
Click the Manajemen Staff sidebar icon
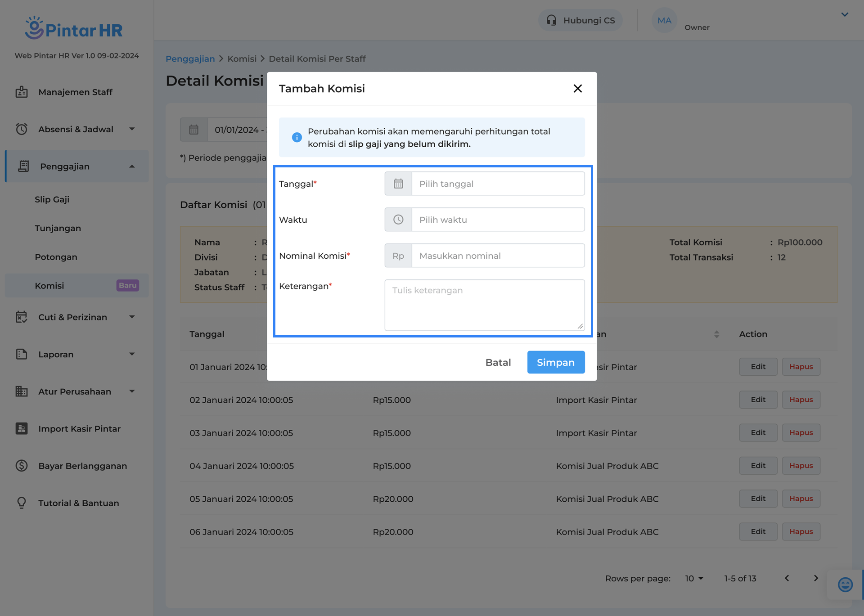(x=22, y=92)
